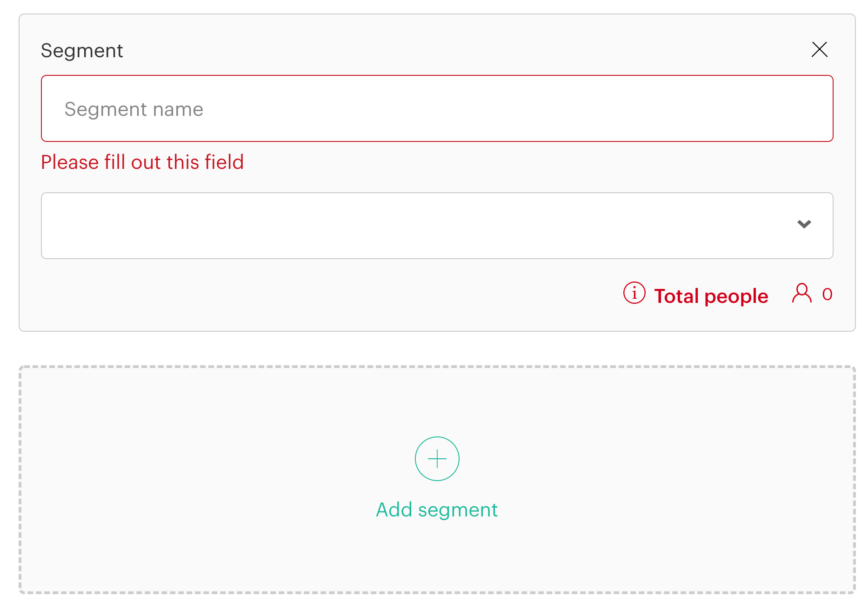Open the empty dropdown below the error message
Viewport: 868px width, 603px height.
437,226
